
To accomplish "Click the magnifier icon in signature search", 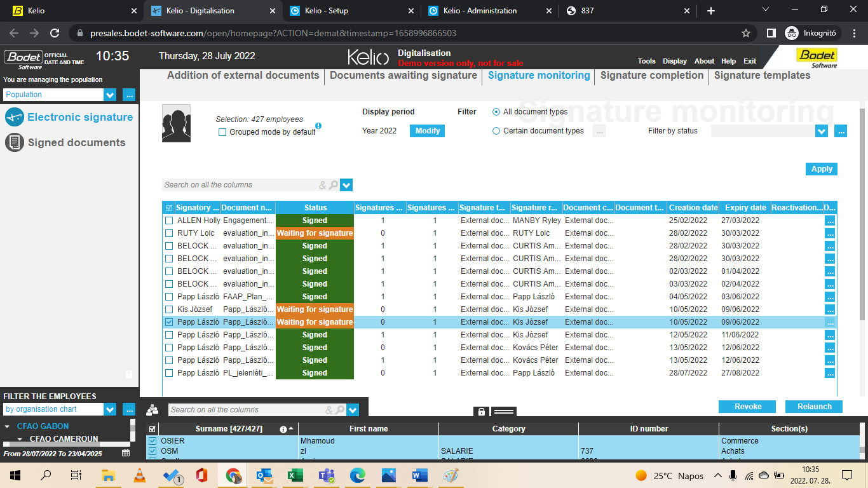I will coord(334,185).
